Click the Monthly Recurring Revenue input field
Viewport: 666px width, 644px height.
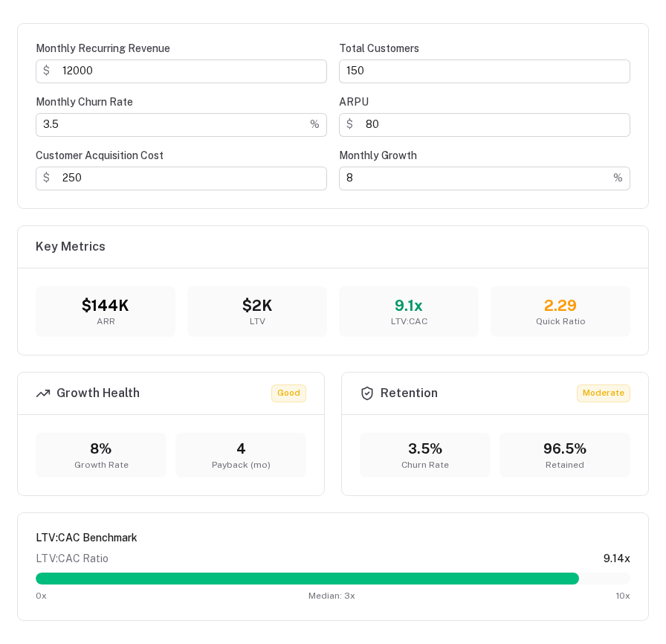181,71
